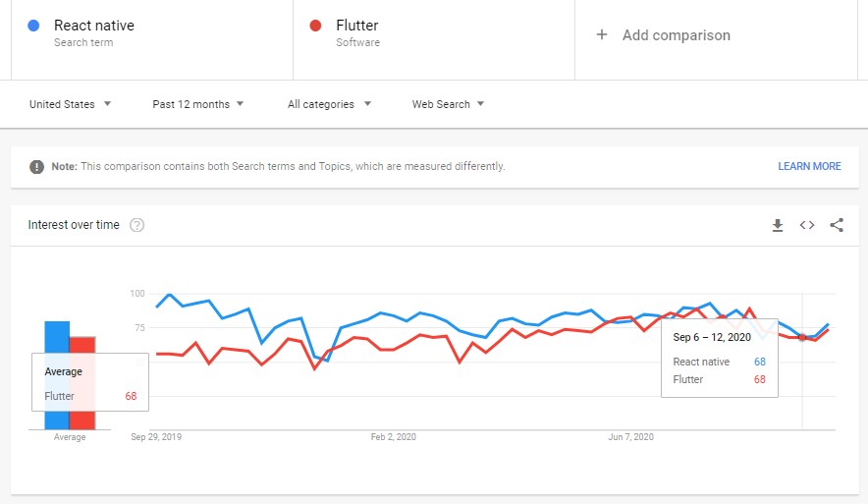Click the blue React native color dot

33,26
